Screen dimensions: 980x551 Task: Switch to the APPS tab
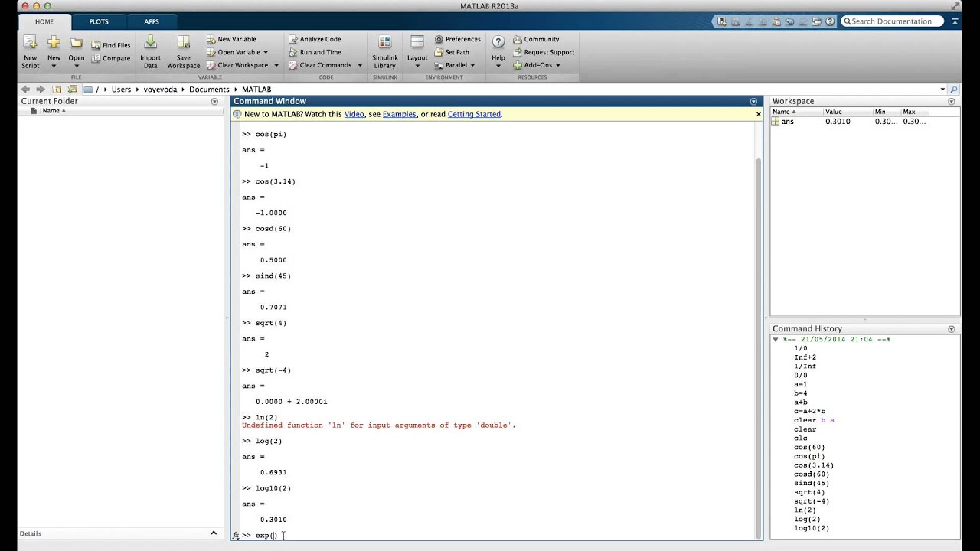pyautogui.click(x=152, y=21)
